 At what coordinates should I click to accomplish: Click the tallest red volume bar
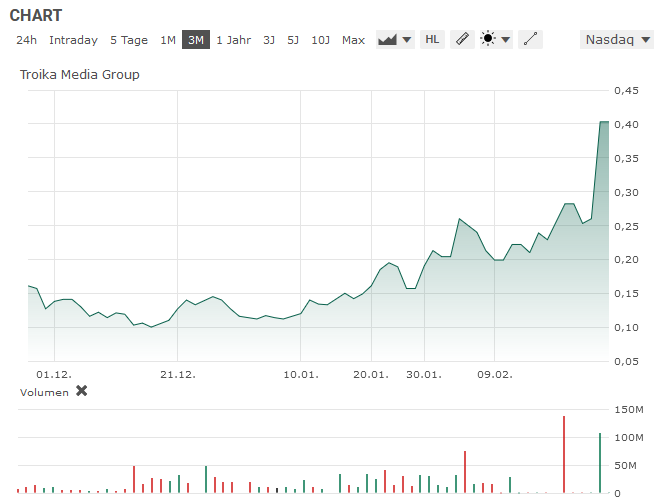(564, 455)
